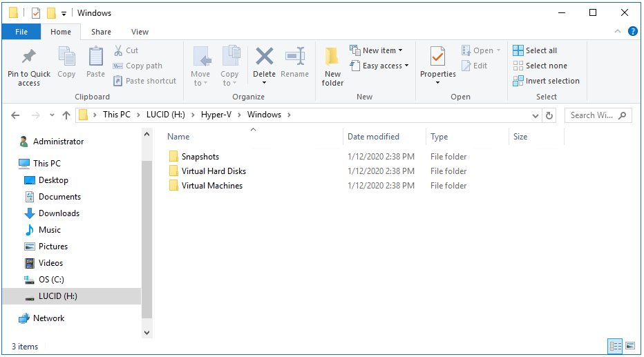Open OS (C:) drive in navigation pane

[51, 280]
